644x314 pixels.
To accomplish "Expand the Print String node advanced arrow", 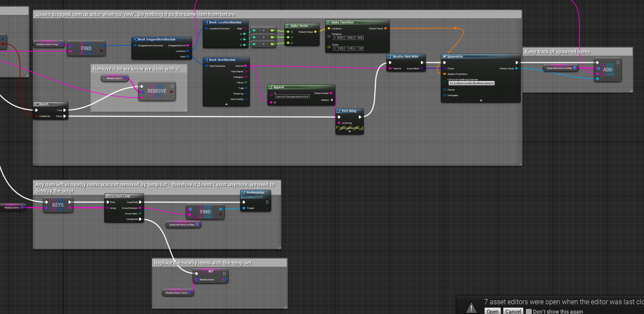I will coord(349,131).
